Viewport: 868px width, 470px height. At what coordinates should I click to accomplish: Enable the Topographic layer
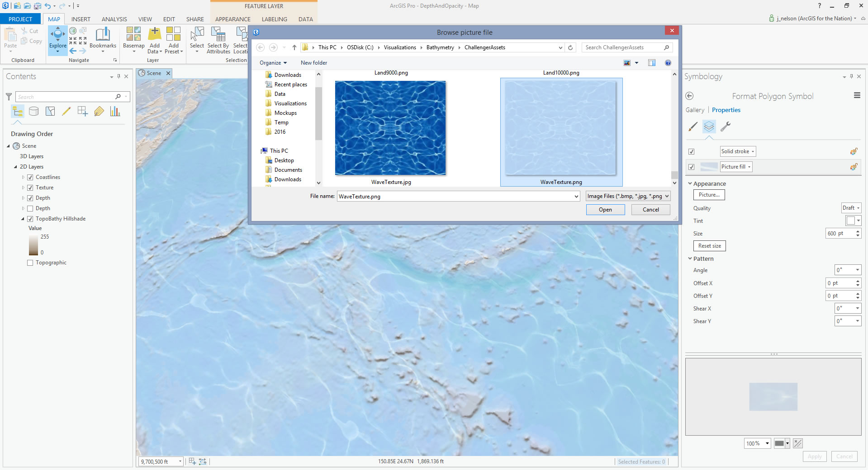[x=30, y=263]
